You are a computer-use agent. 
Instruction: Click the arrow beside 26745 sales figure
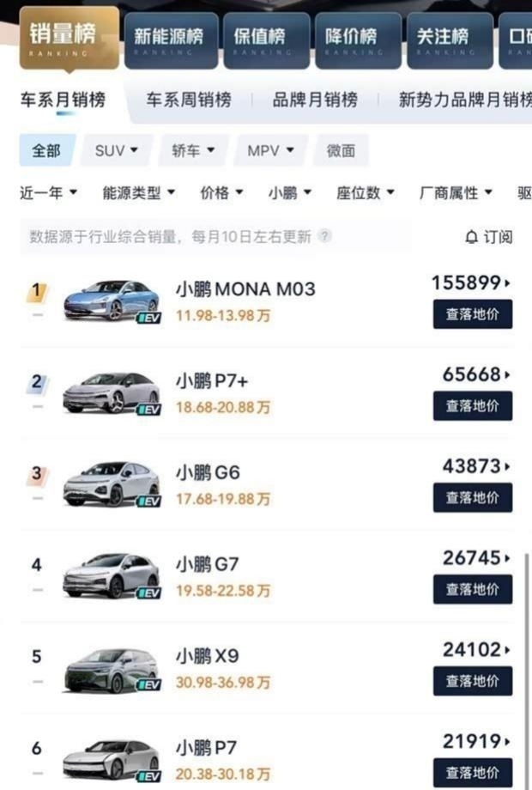(x=508, y=558)
